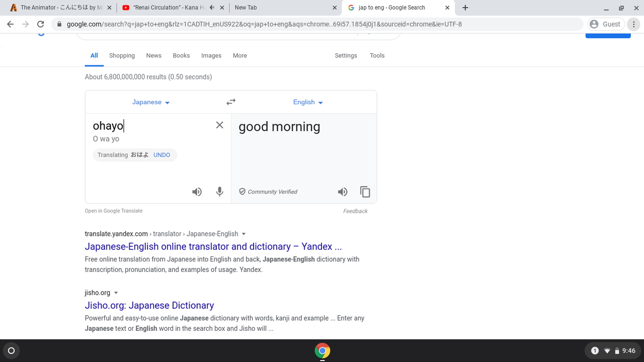Open the notification count indicator
Image resolution: width=644 pixels, height=362 pixels.
tap(595, 350)
